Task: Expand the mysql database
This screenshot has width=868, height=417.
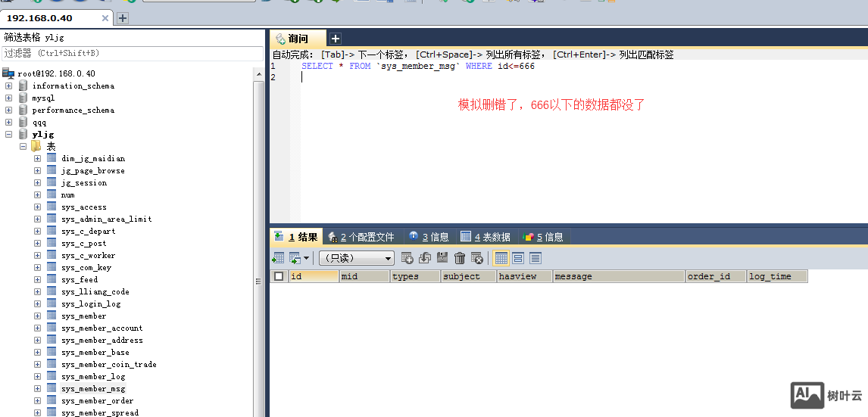Action: (8, 98)
